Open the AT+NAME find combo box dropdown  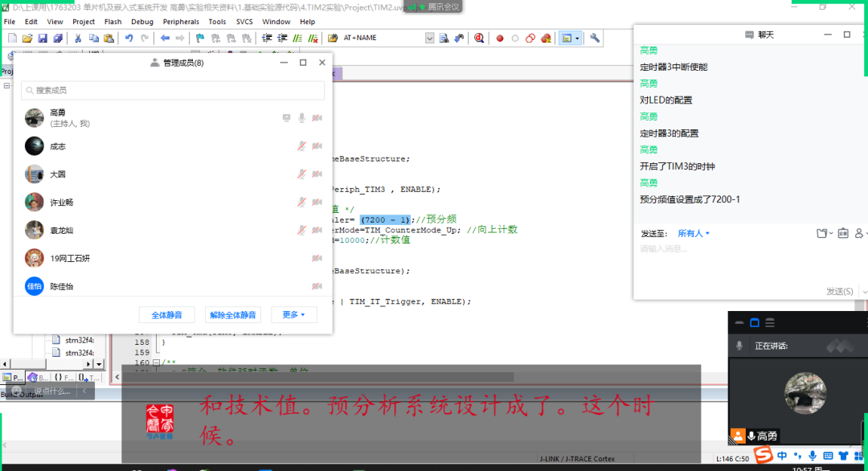(x=429, y=38)
